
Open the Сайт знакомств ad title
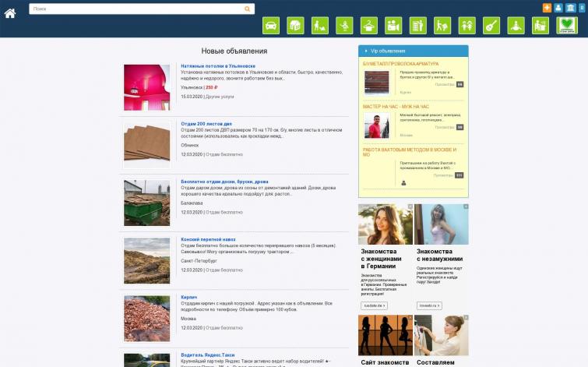click(385, 362)
